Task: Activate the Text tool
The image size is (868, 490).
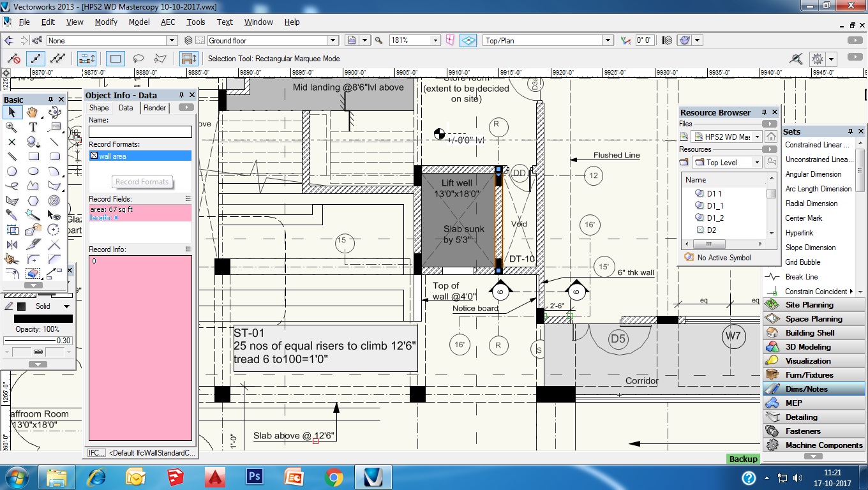Action: (x=32, y=126)
